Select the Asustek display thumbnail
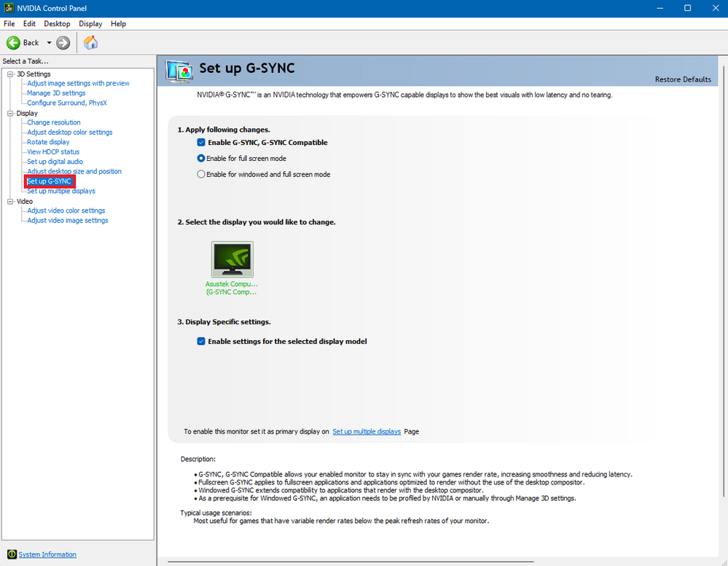 (x=232, y=259)
